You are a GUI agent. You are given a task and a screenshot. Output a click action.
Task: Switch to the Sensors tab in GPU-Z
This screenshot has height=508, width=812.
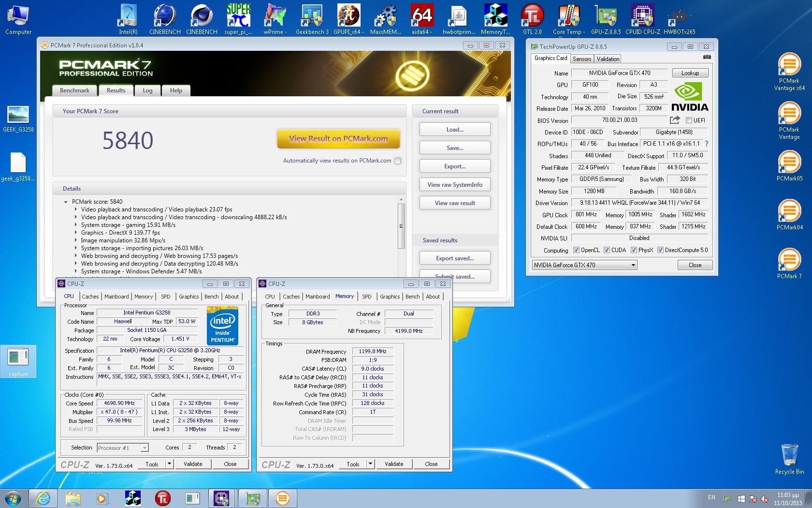[x=582, y=59]
